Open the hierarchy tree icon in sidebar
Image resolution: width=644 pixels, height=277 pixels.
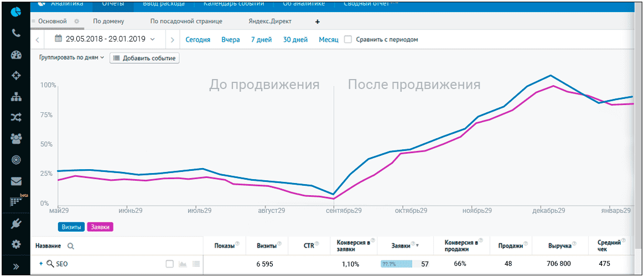(x=15, y=97)
